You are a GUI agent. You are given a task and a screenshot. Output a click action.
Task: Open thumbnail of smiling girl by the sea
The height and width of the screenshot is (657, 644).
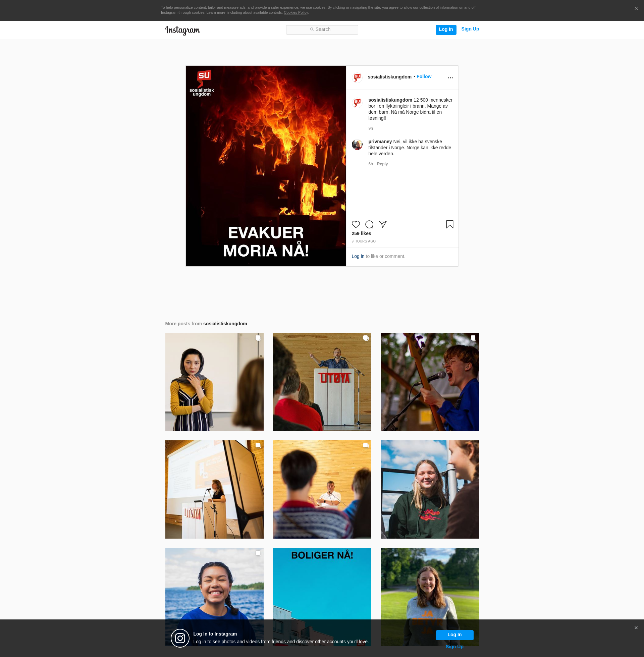214,584
